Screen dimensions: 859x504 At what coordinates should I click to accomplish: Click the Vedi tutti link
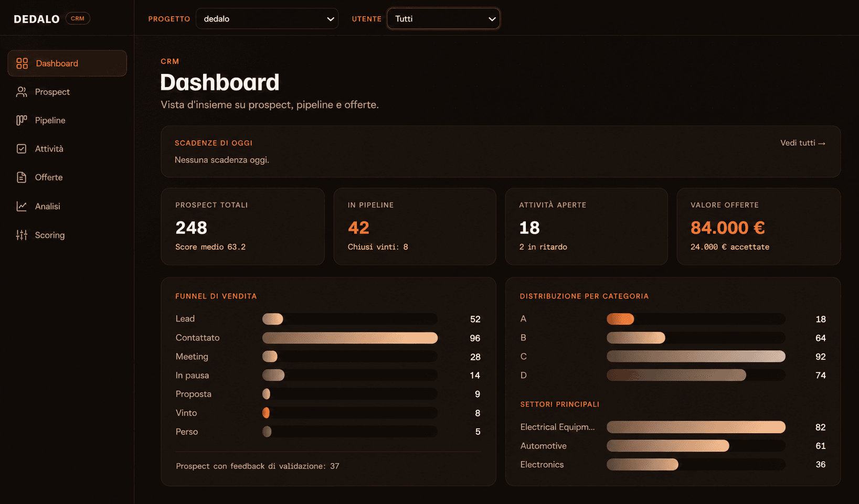tap(802, 143)
